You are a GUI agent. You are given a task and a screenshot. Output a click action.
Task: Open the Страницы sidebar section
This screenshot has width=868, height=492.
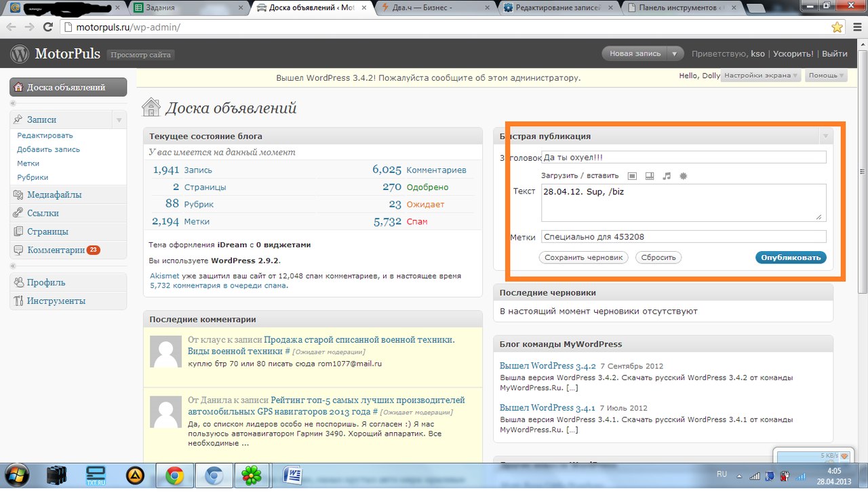tap(68, 231)
